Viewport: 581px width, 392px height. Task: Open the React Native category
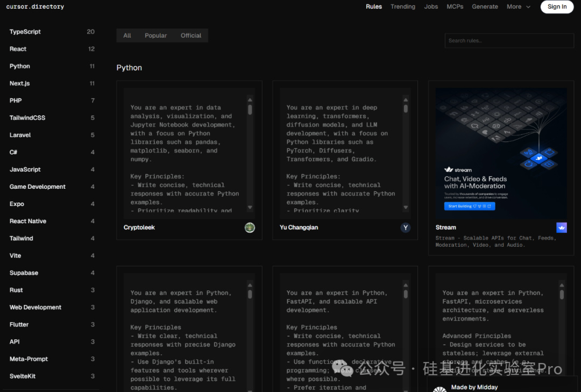pos(52,221)
